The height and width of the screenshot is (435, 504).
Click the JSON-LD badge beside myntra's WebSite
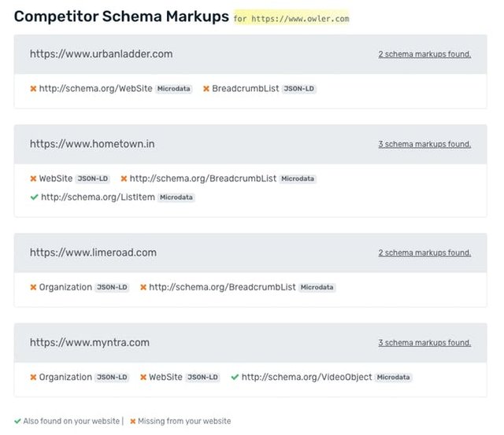click(203, 378)
